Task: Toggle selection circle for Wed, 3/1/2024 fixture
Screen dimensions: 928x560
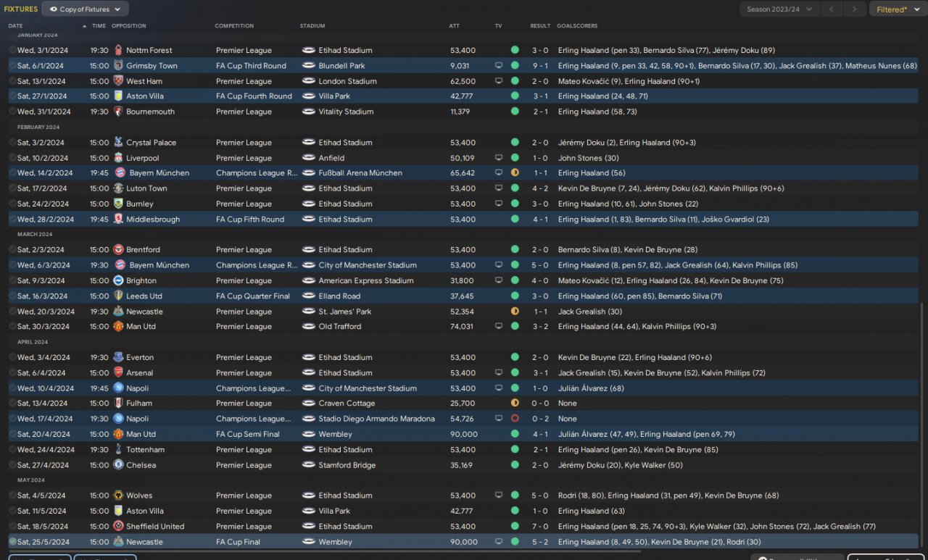Action: pyautogui.click(x=12, y=50)
